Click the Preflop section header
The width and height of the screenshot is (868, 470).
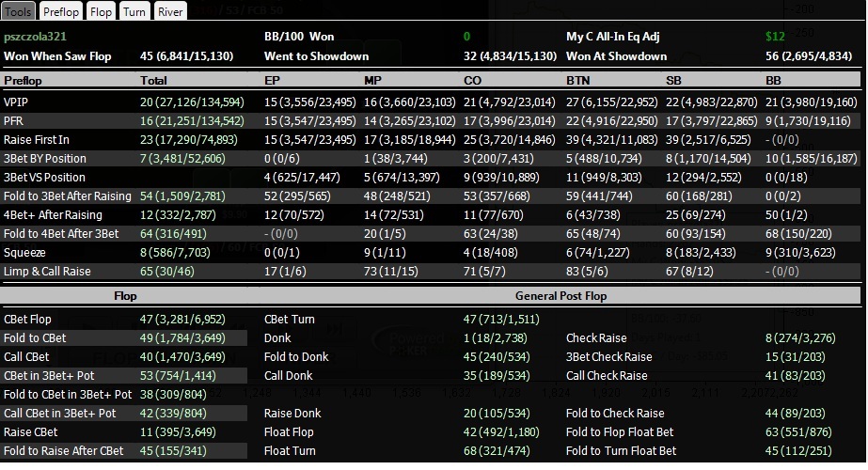(x=23, y=80)
